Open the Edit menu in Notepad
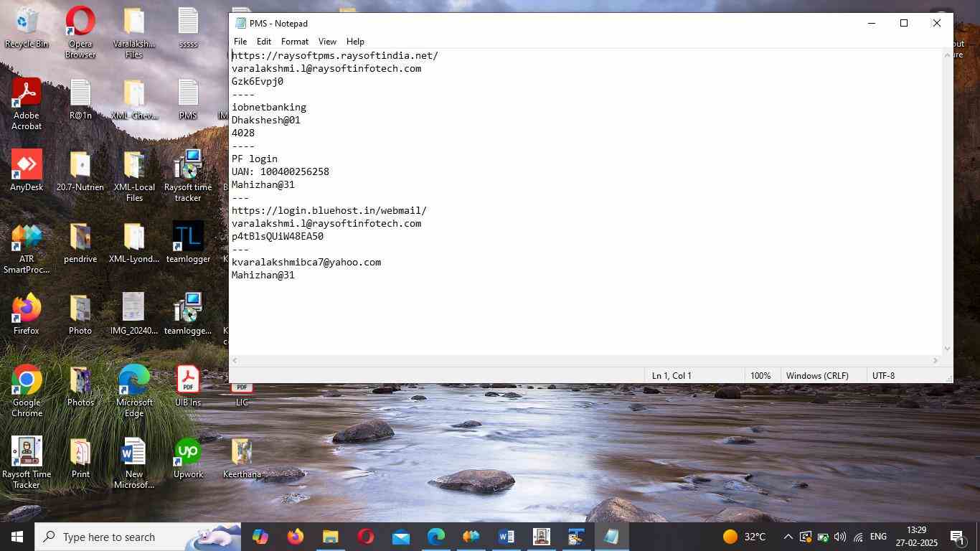 tap(264, 42)
